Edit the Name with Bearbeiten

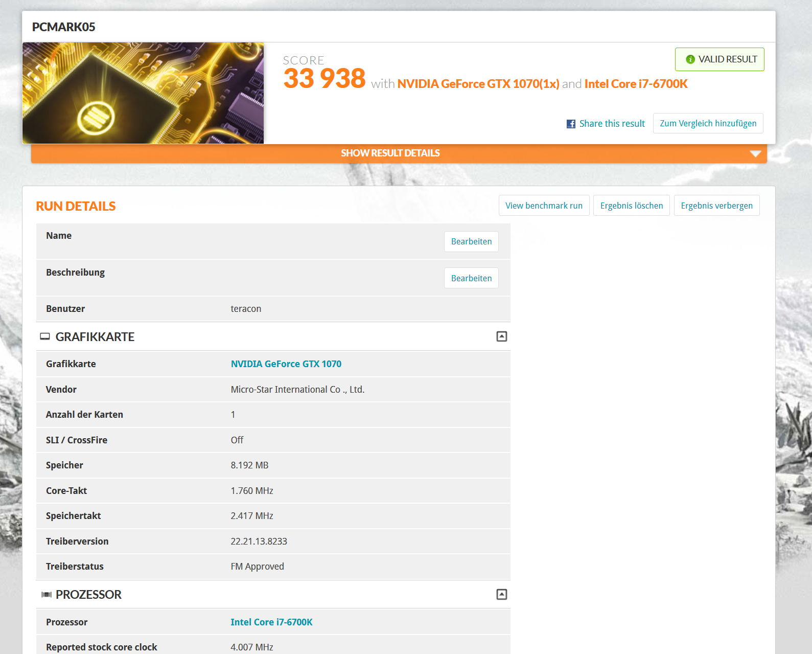click(471, 241)
